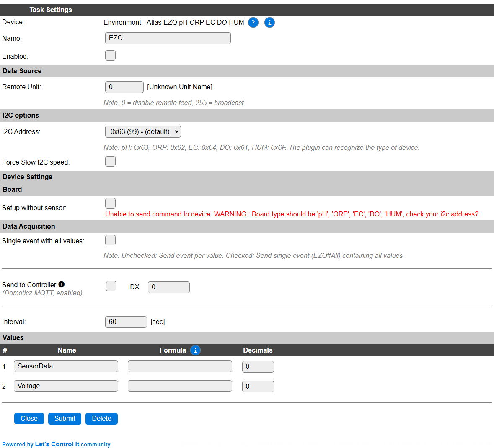Click the 'Environment - Atlas EZO' device text

click(173, 22)
